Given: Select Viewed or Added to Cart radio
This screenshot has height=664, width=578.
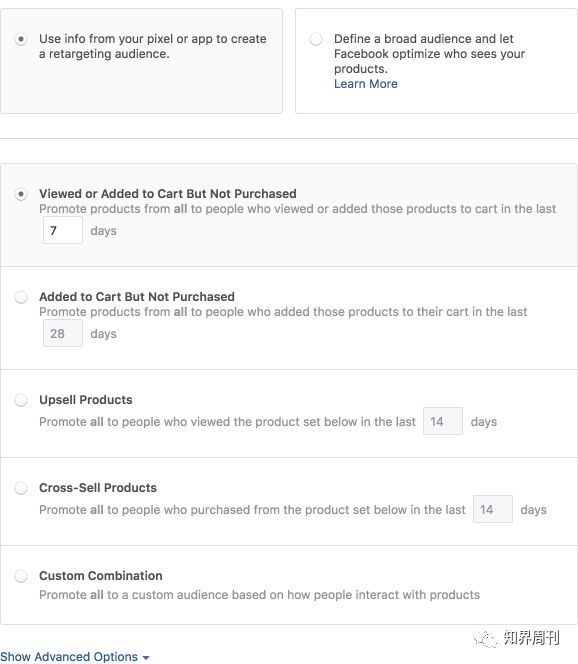Looking at the screenshot, I should (21, 194).
